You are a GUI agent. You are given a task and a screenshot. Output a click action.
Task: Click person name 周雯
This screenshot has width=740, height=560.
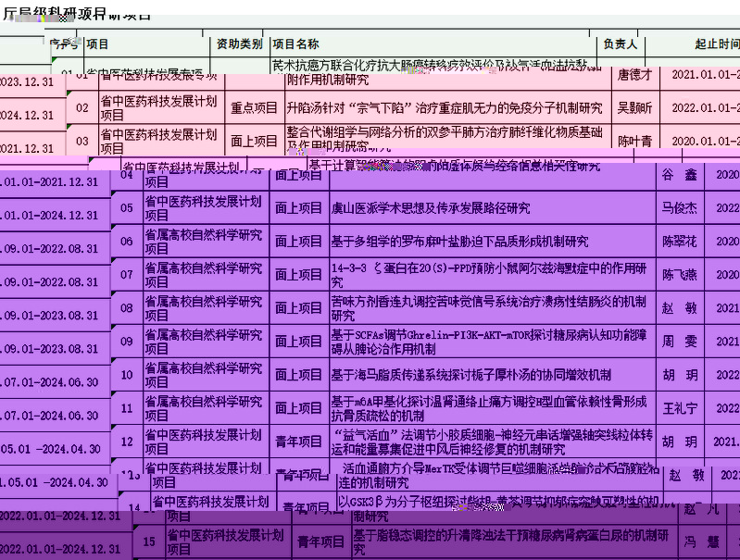click(679, 342)
